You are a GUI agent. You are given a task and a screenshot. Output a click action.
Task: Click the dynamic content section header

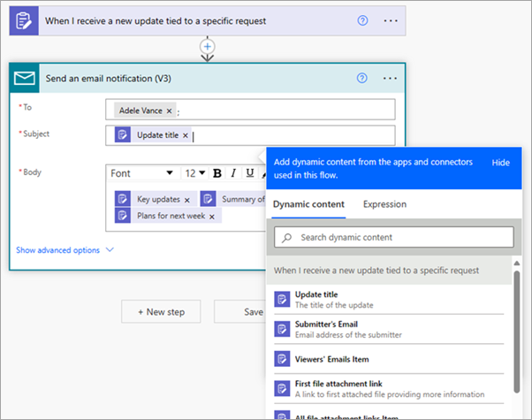pyautogui.click(x=390, y=271)
